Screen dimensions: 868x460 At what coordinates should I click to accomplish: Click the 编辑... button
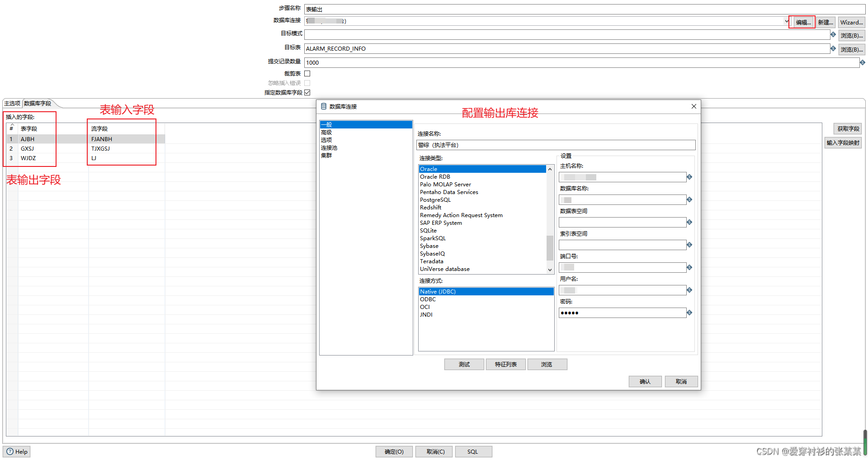point(803,22)
